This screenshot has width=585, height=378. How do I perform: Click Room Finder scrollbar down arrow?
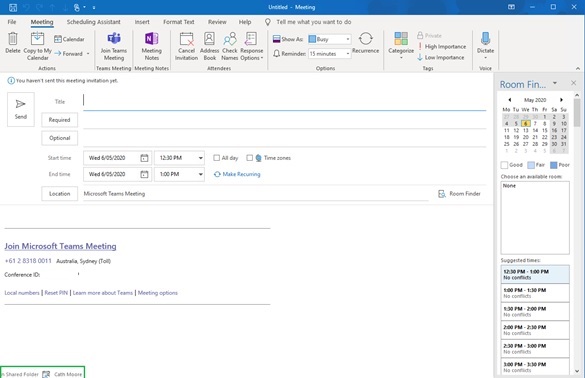(577, 371)
